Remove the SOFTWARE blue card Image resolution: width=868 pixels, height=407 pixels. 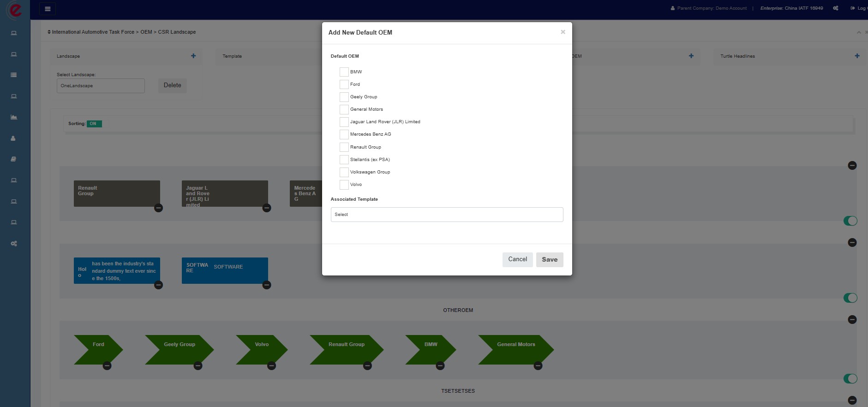pyautogui.click(x=267, y=285)
